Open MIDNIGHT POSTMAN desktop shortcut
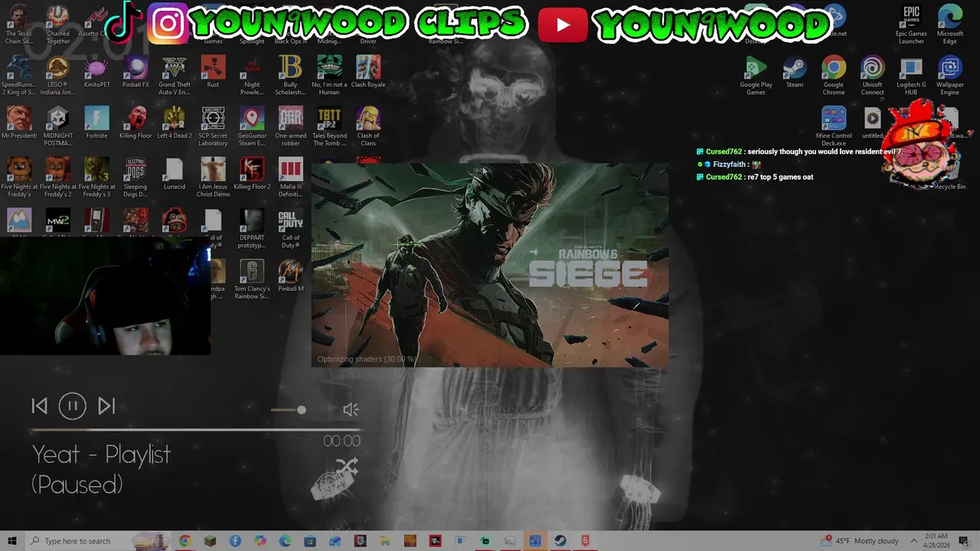Viewport: 980px width, 551px height. [x=58, y=127]
